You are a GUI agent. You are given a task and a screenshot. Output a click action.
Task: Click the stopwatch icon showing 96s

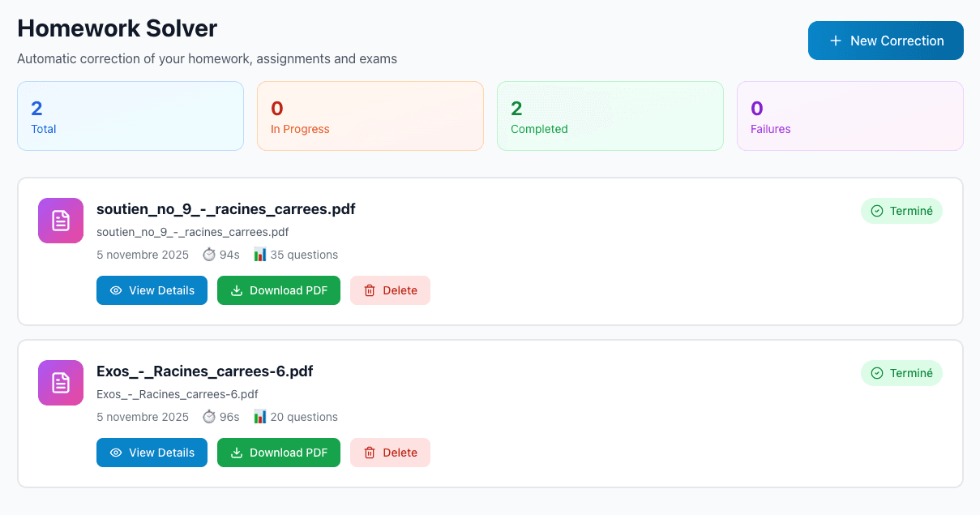coord(209,417)
